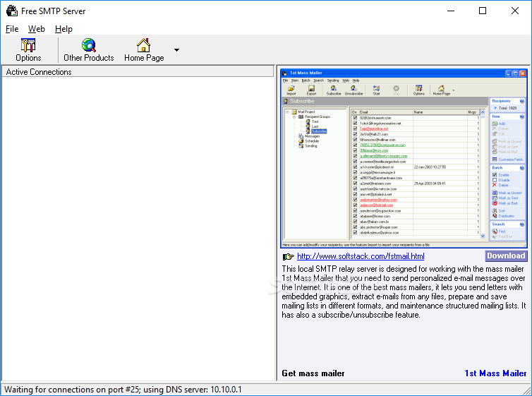
Task: Click the 'This local SMTP relay server' description text
Action: pos(404,292)
